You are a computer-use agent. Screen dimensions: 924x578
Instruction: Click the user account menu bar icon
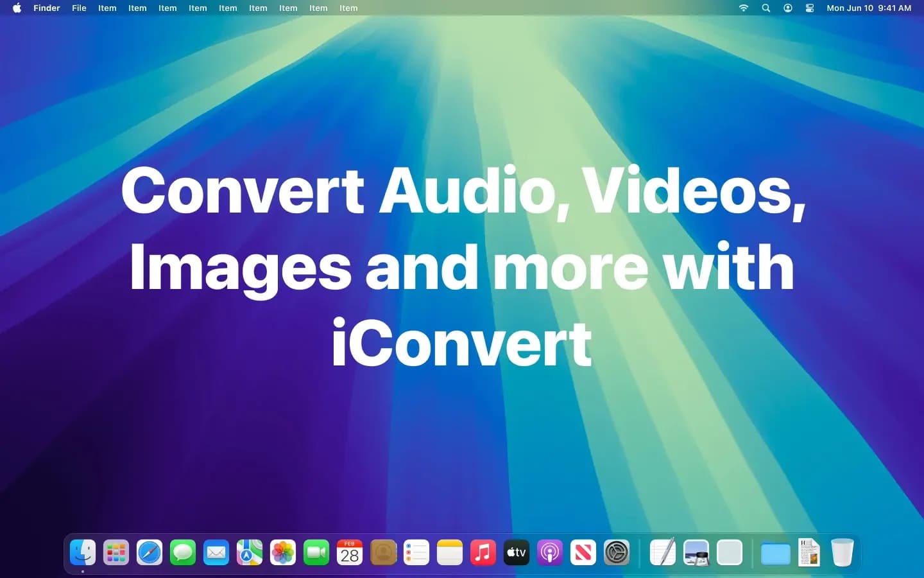click(788, 8)
